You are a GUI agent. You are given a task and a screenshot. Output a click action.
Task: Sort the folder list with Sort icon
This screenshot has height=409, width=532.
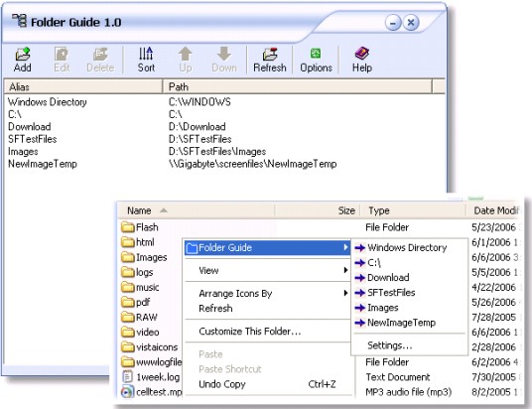tap(146, 54)
